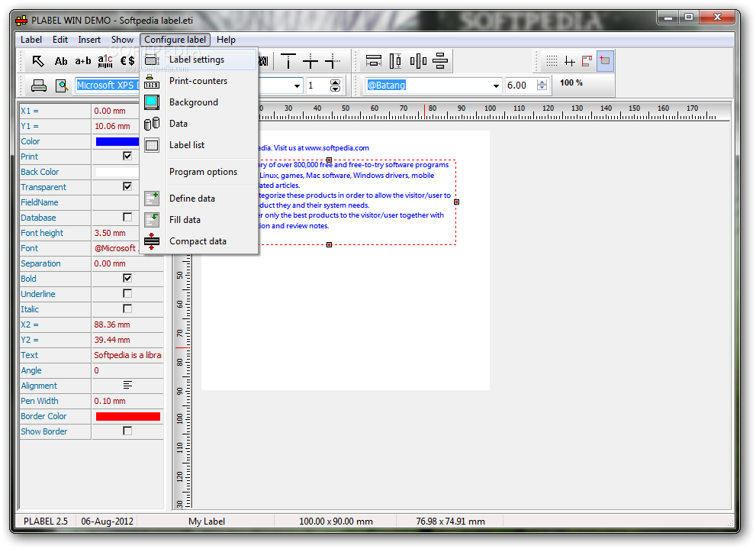Click the center vertically distribute icon
This screenshot has height=549, width=756.
(418, 61)
